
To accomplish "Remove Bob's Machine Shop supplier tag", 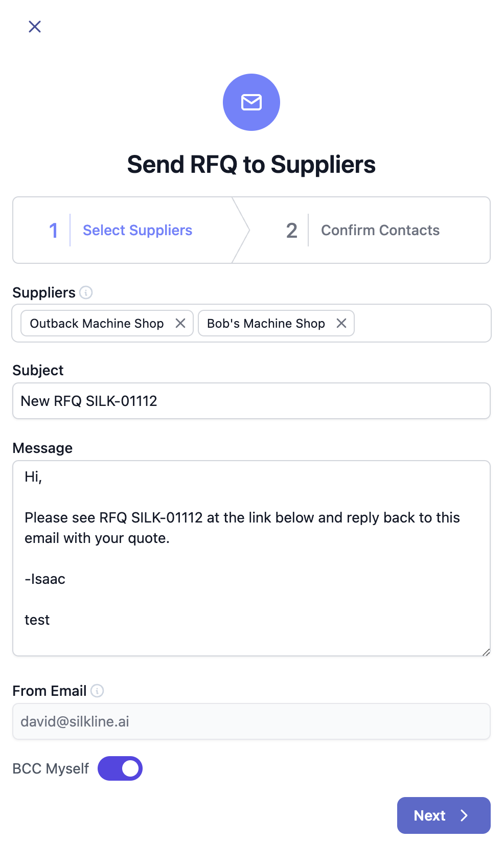I will coord(341,323).
